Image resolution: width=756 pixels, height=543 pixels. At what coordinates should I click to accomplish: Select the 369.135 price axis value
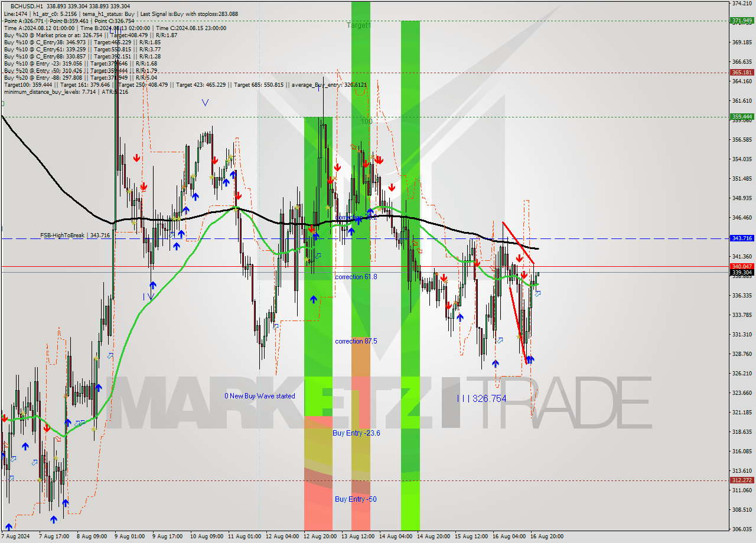742,42
